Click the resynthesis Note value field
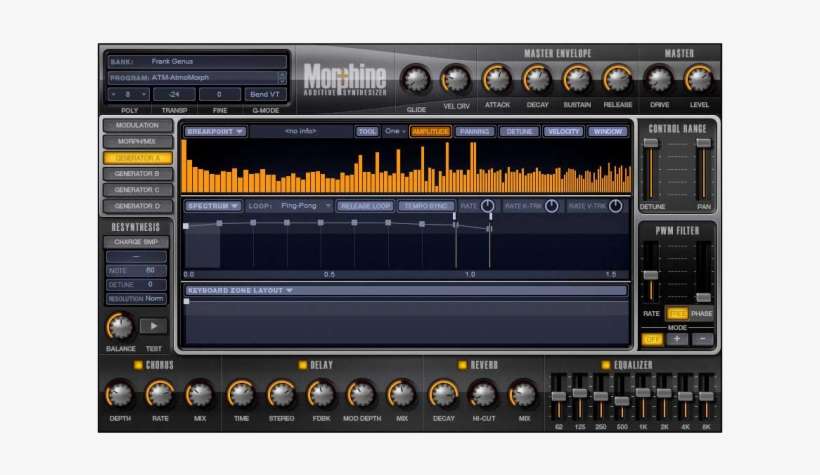Image resolution: width=820 pixels, height=475 pixels. (x=136, y=270)
